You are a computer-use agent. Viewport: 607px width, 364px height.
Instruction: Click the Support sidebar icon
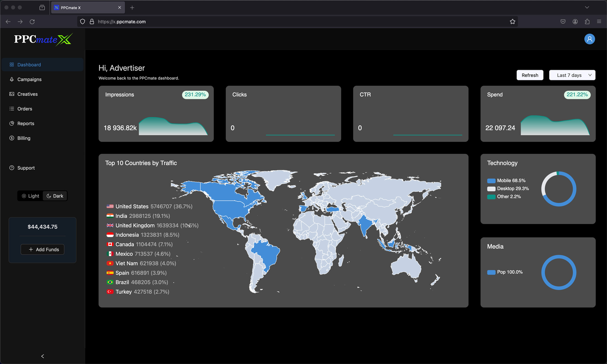click(12, 168)
